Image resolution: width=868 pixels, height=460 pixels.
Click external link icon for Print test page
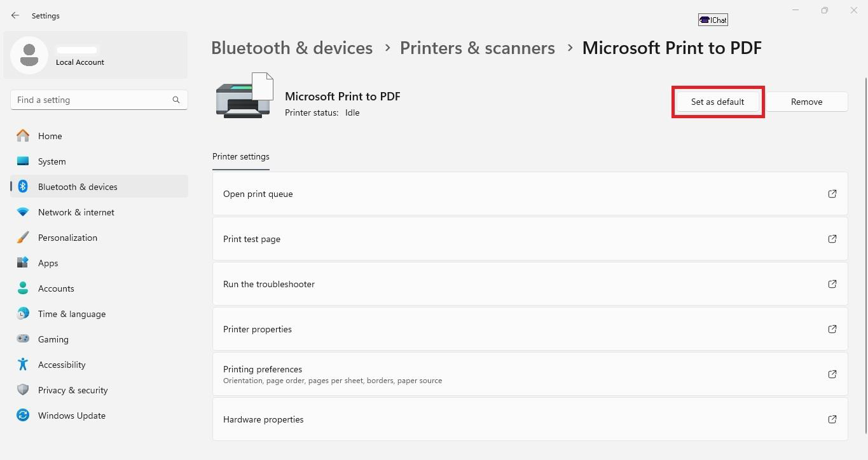click(832, 239)
